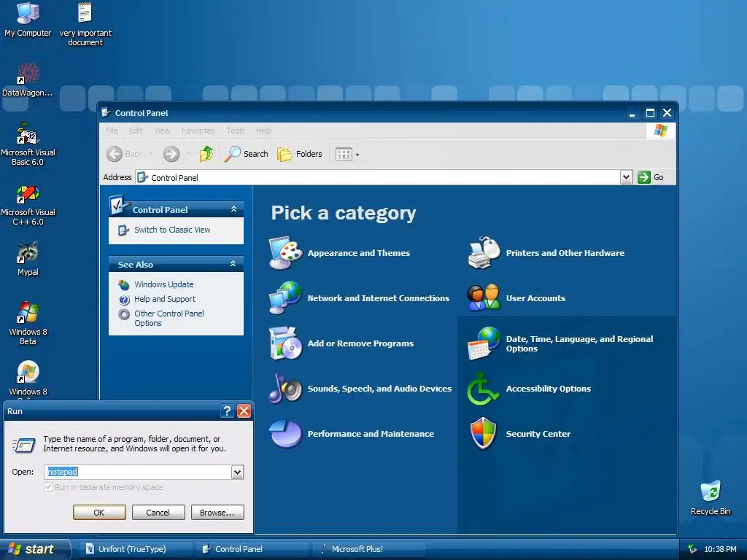Collapse the Control Panel sidebar section
Image resolution: width=747 pixels, height=560 pixels.
pyautogui.click(x=233, y=209)
